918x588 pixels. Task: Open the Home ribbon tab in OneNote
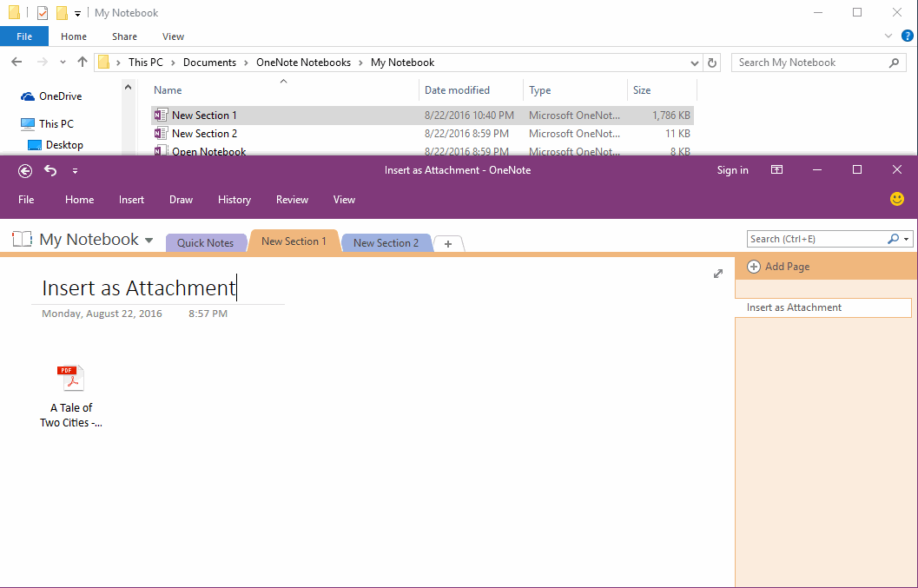point(80,200)
